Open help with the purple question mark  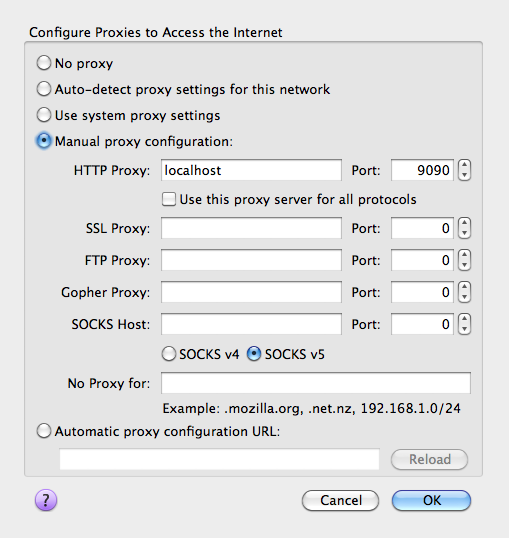tap(46, 500)
